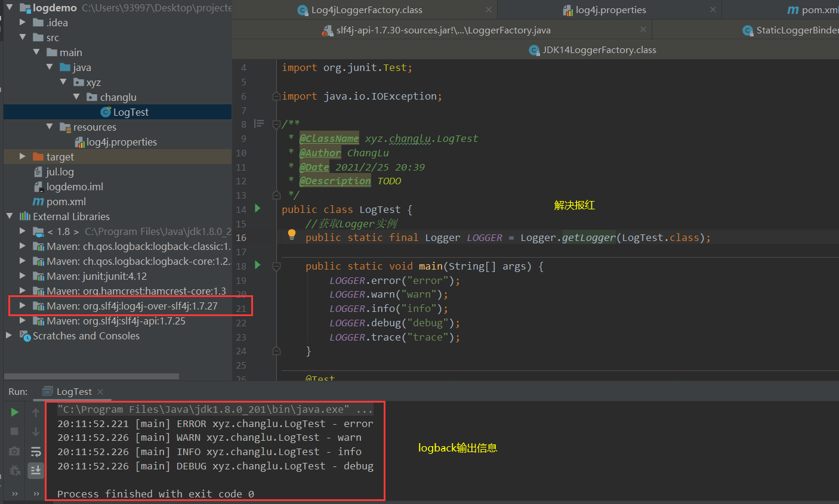
Task: Switch to pom.xml editor tab
Action: click(813, 10)
